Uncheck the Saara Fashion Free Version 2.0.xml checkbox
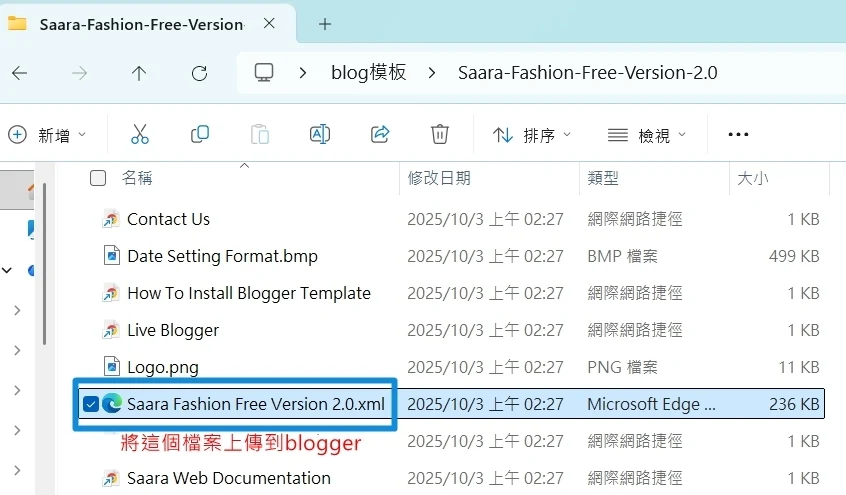This screenshot has height=495, width=846. click(x=91, y=404)
